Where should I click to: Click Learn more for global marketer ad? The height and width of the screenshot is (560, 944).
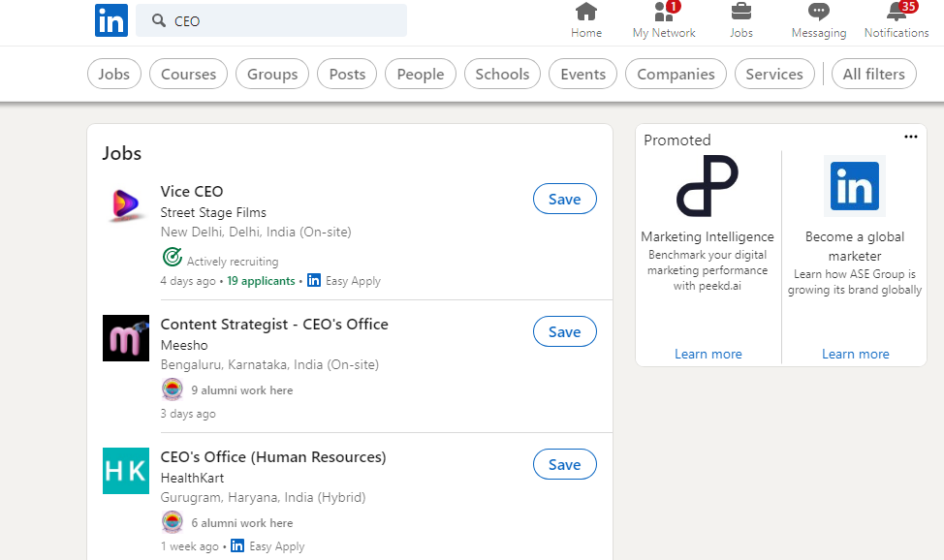point(856,354)
